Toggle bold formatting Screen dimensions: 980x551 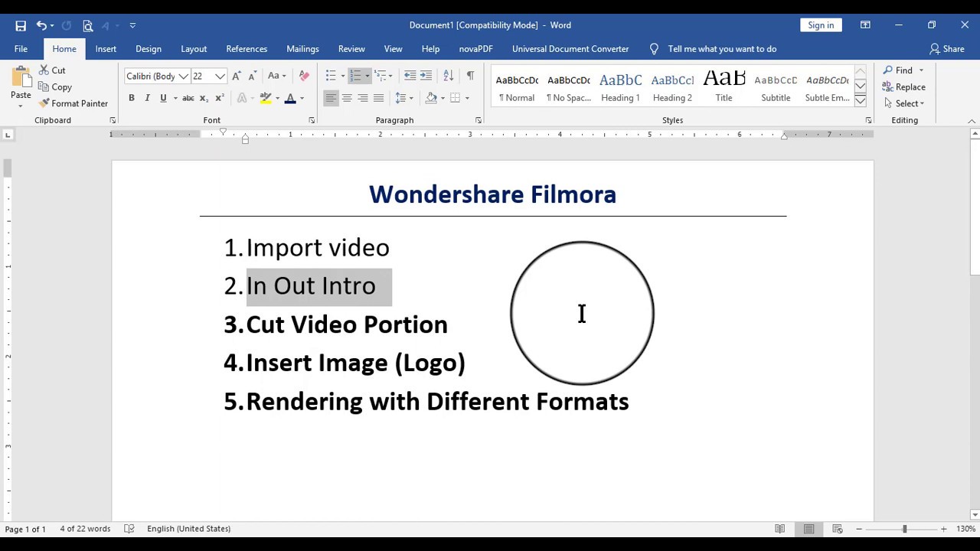coord(132,98)
